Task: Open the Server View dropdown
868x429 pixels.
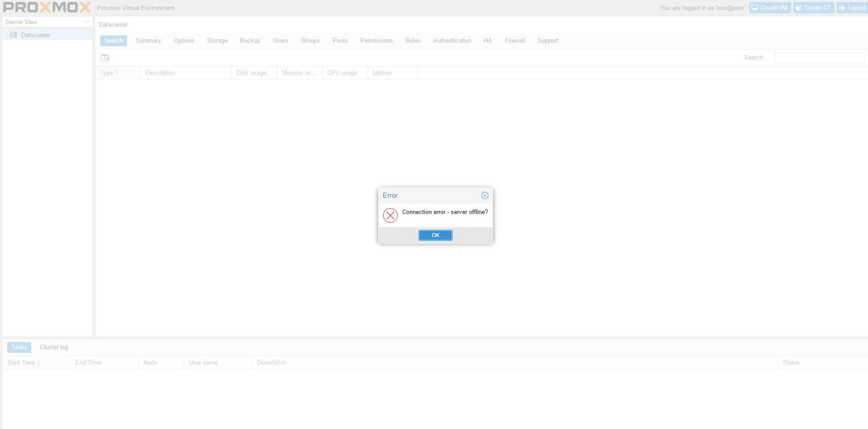Action: [47, 22]
